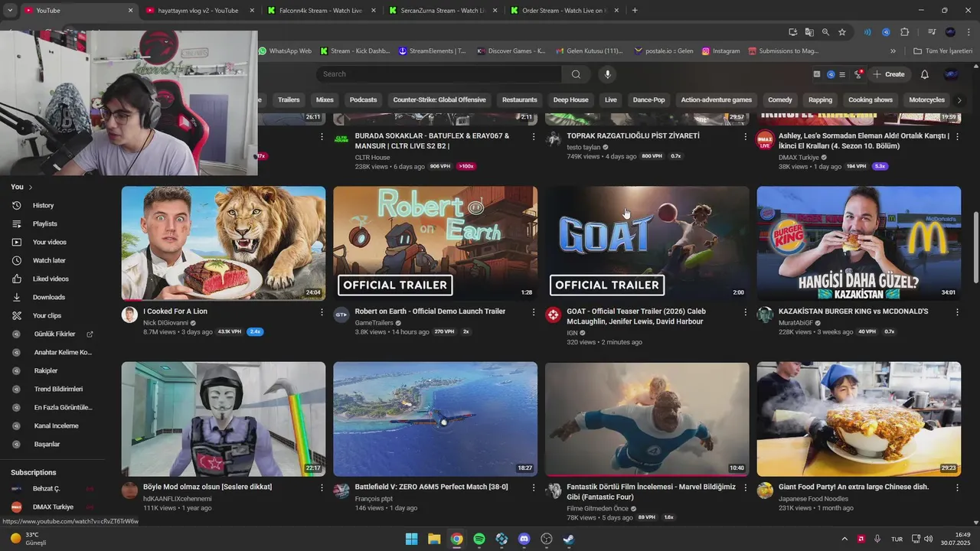980x551 pixels.
Task: Open the History page from sidebar
Action: click(x=43, y=205)
